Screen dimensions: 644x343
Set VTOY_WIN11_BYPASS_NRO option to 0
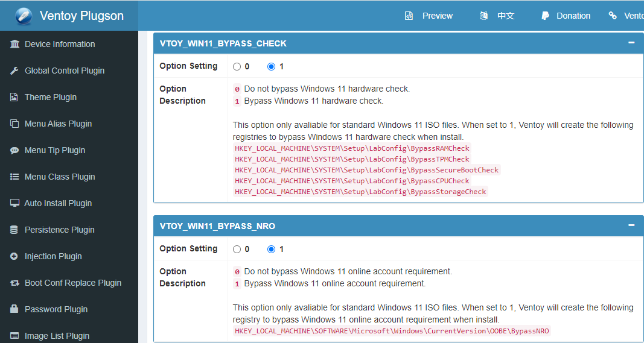click(237, 249)
